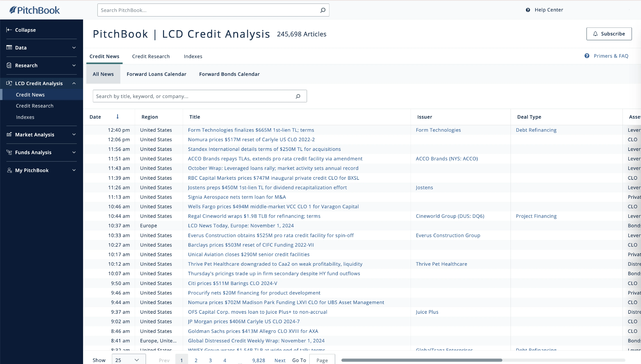641x364 pixels.
Task: Select Credit News in sidebar
Action: point(30,94)
